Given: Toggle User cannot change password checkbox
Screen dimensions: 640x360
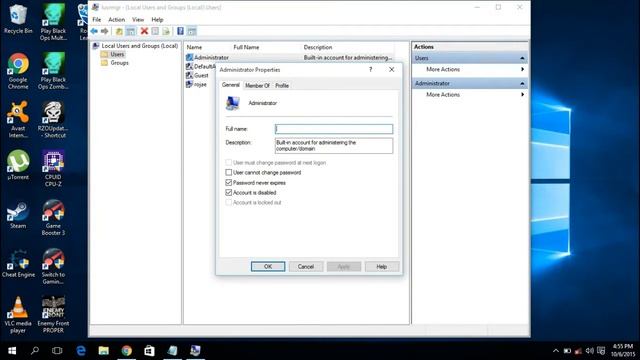Looking at the screenshot, I should click(229, 172).
